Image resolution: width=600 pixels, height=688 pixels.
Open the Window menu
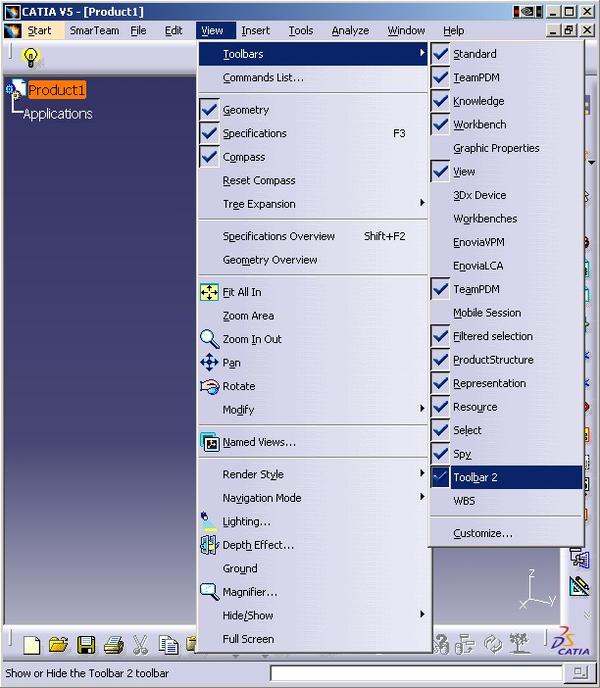click(406, 31)
